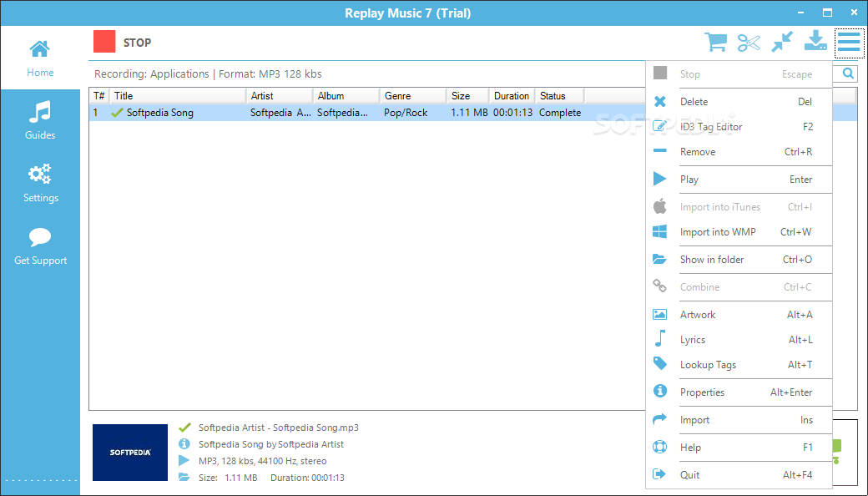Click Recording: Applications format text
Viewport: 868px width, 496px height.
pyautogui.click(x=208, y=73)
